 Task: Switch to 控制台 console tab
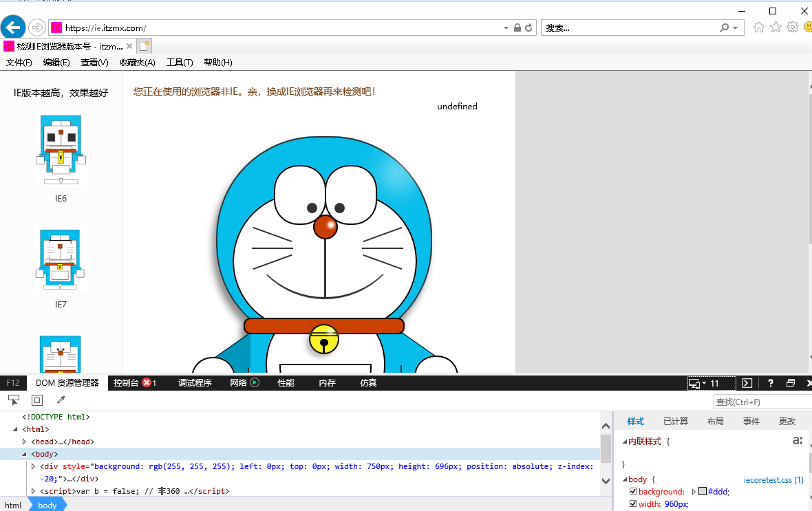click(x=127, y=382)
